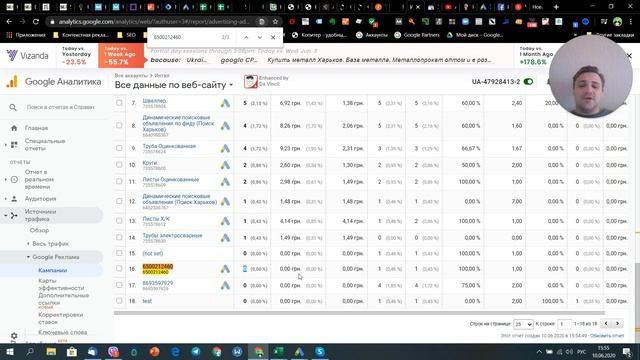Open Skype from the taskbar
640x360 pixels.
pos(320,351)
